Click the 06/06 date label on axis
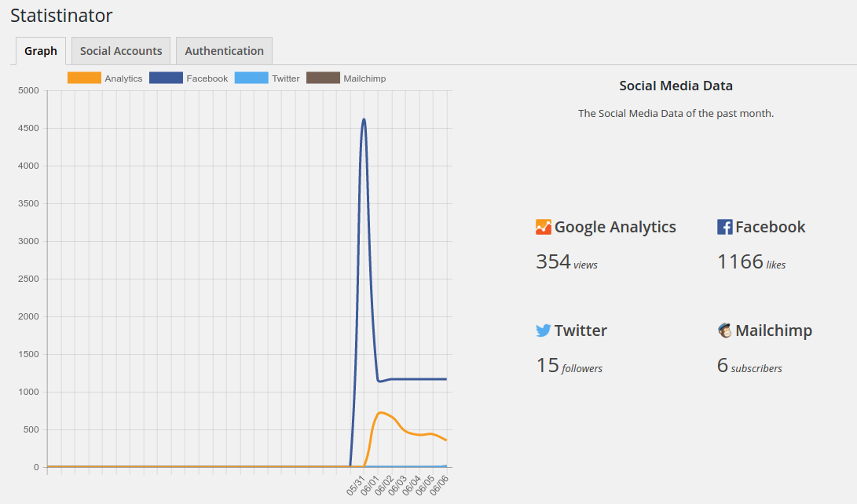Image resolution: width=857 pixels, height=504 pixels. pos(439,485)
